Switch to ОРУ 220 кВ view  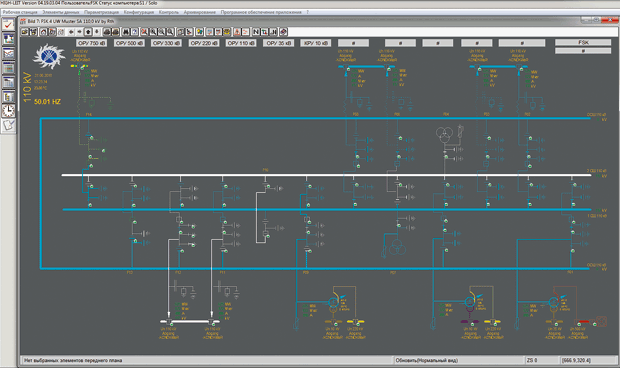204,43
